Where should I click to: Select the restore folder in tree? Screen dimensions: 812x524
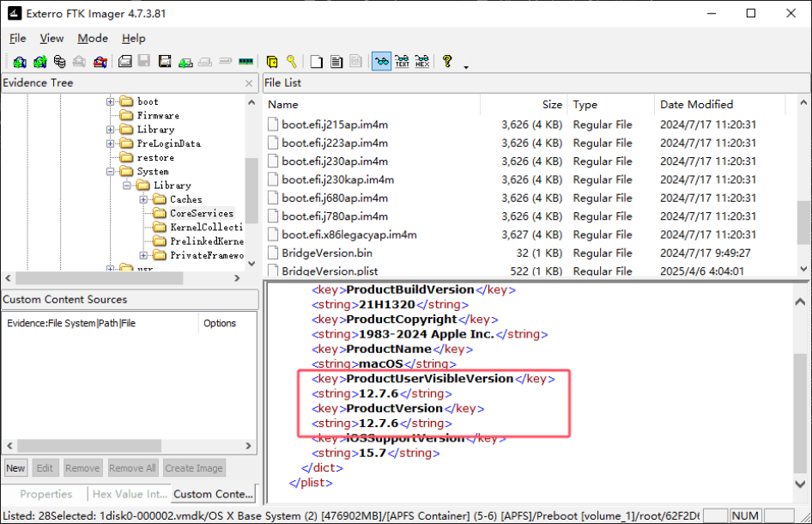(155, 157)
